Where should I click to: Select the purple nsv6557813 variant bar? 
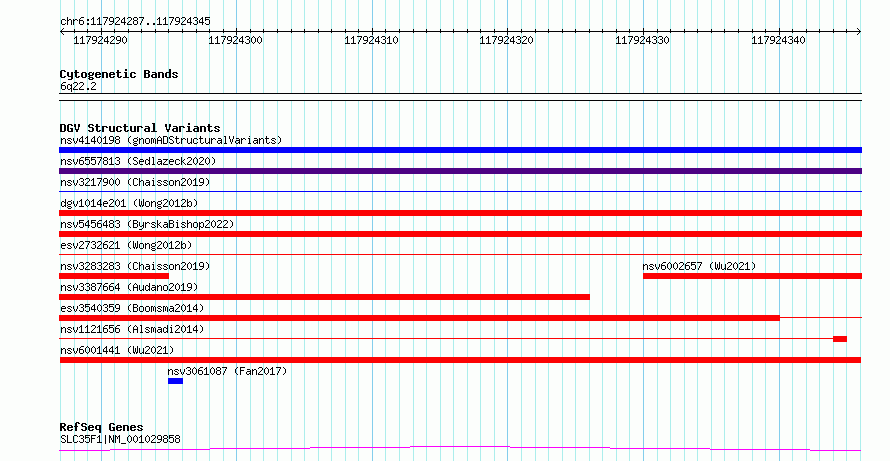coord(460,171)
